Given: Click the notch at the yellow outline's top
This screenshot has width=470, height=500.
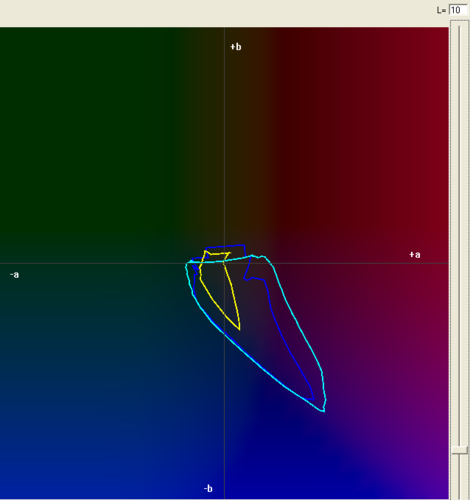Looking at the screenshot, I should pos(211,255).
